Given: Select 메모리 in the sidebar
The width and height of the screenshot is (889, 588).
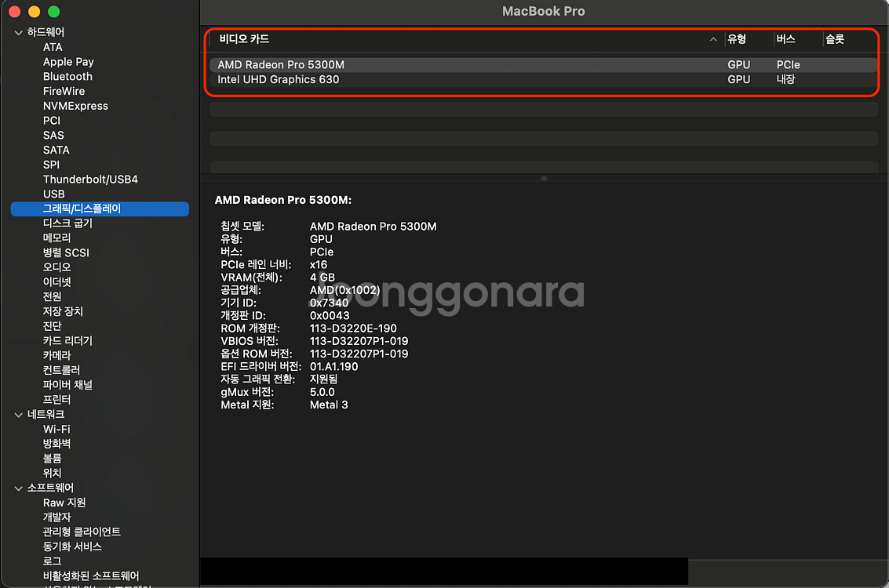Looking at the screenshot, I should [x=56, y=238].
